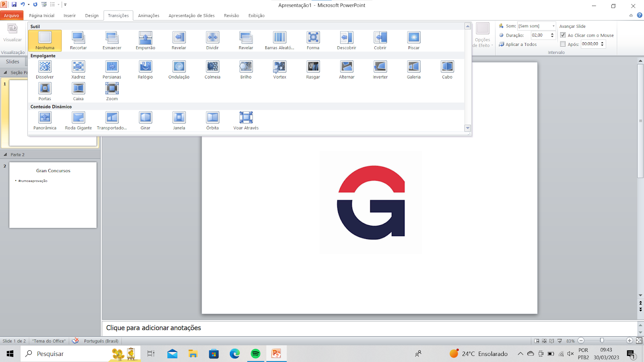Switch to Página Inicial tab
This screenshot has height=362, width=644.
coord(41,15)
